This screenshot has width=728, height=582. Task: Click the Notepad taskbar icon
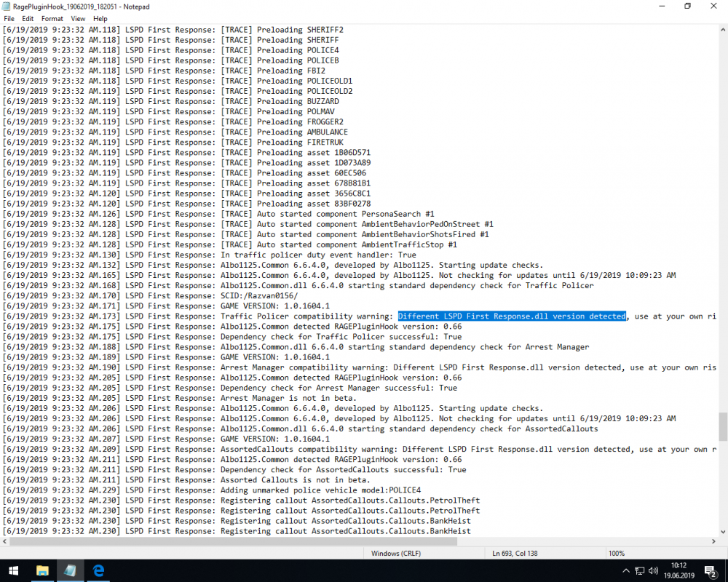coord(70,571)
